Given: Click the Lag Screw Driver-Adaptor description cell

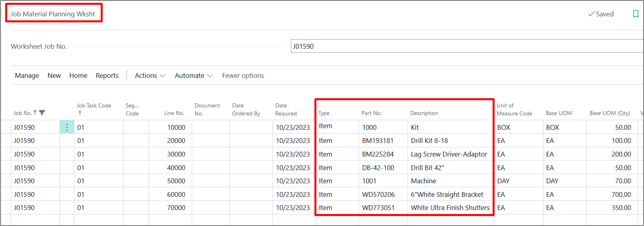Looking at the screenshot, I should click(x=449, y=154).
